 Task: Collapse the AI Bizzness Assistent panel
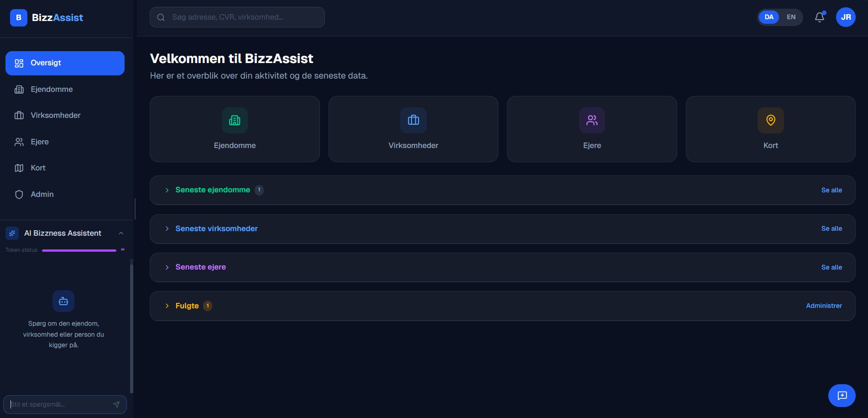pos(121,233)
